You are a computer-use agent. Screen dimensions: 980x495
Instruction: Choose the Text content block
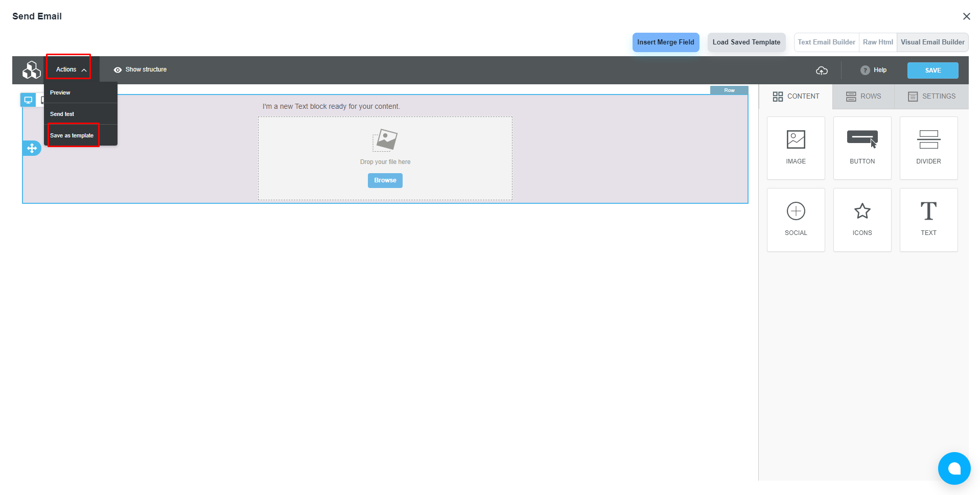coord(928,220)
